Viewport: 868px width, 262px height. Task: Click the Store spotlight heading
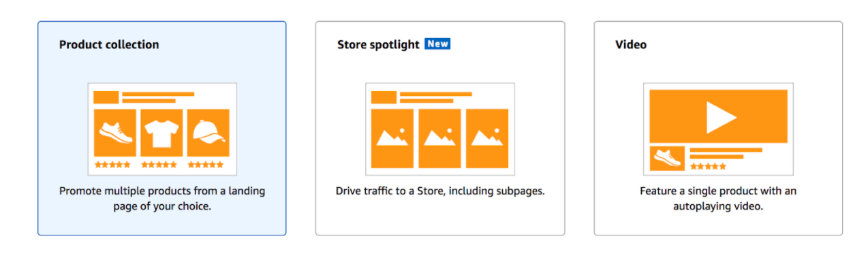click(378, 45)
